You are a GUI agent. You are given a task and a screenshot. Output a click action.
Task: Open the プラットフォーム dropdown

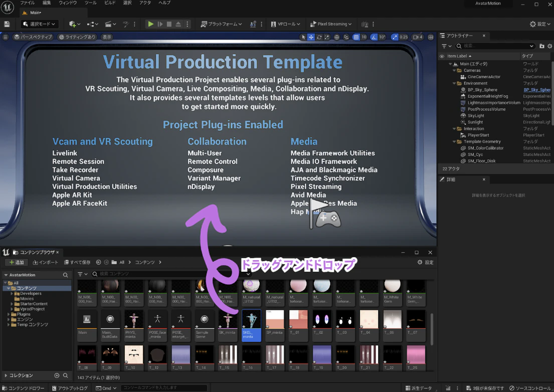221,24
